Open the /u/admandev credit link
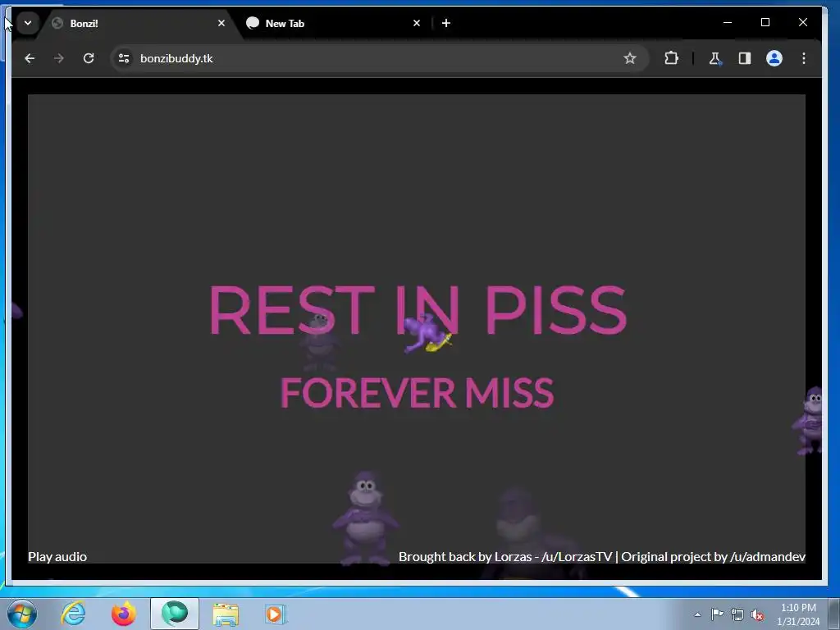 pos(768,557)
